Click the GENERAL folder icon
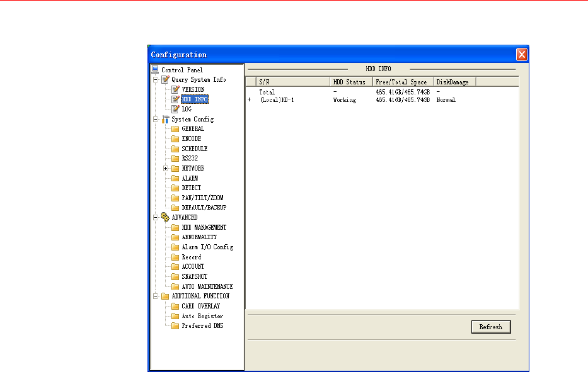 coord(175,129)
